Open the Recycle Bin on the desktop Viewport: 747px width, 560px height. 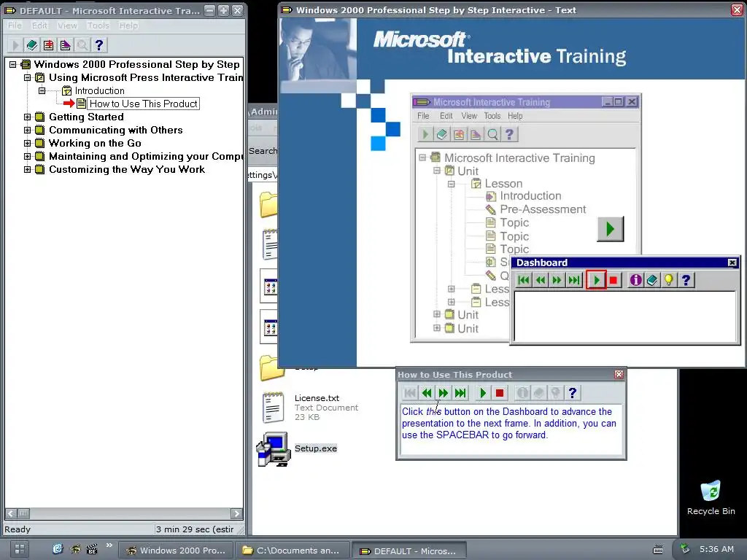tap(711, 497)
